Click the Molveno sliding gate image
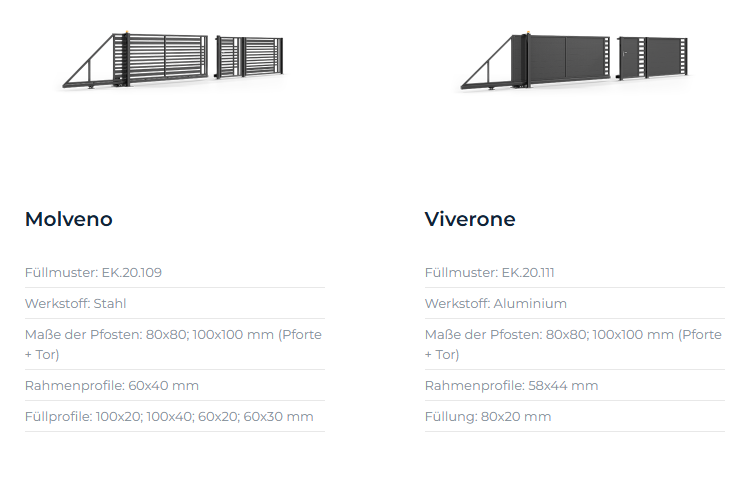 coord(165,57)
